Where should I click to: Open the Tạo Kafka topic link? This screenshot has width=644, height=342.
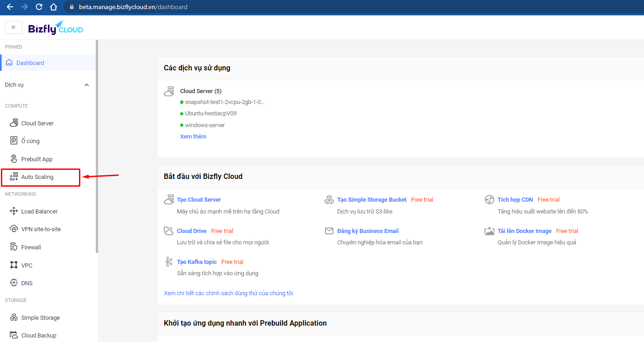pyautogui.click(x=197, y=262)
